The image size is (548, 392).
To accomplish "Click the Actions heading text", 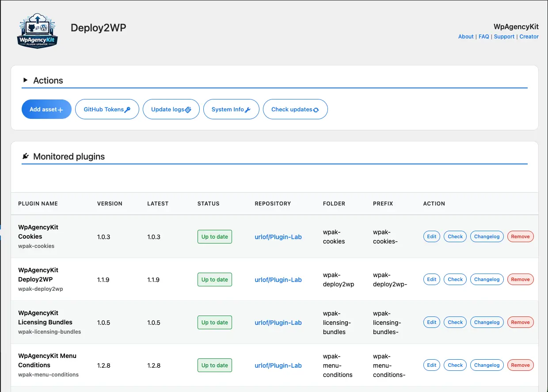I will tap(48, 80).
